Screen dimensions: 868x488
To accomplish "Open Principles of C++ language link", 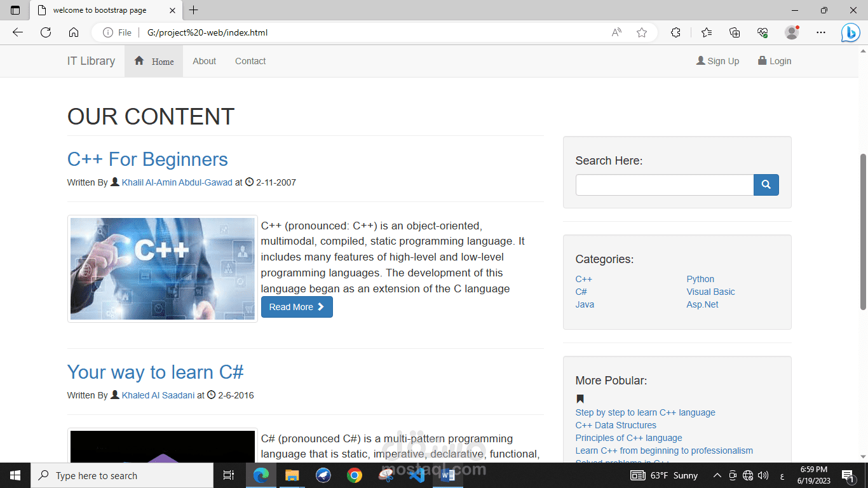I will pyautogui.click(x=629, y=438).
